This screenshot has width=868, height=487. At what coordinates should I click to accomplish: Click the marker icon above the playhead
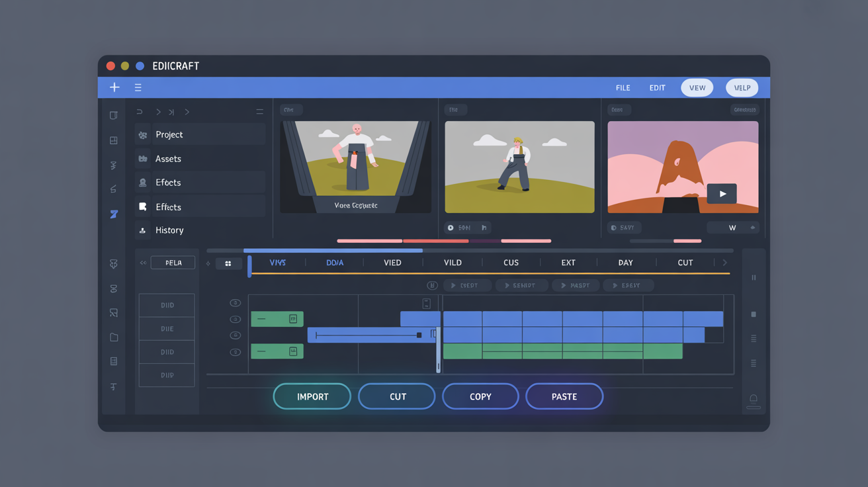(x=426, y=304)
